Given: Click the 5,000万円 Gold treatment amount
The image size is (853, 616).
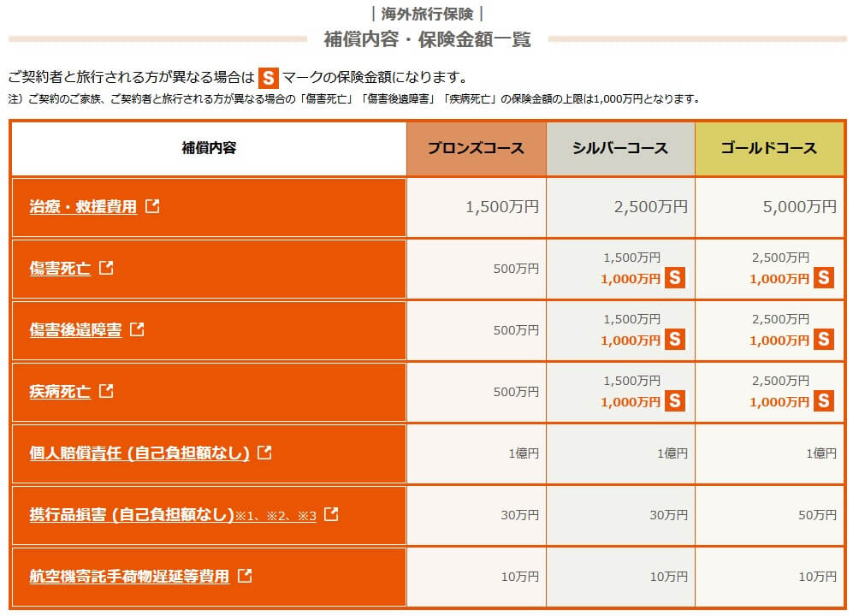Looking at the screenshot, I should [799, 207].
